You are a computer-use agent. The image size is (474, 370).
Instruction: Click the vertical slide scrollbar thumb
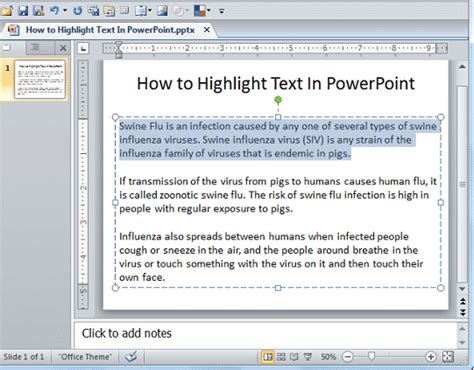[462, 184]
